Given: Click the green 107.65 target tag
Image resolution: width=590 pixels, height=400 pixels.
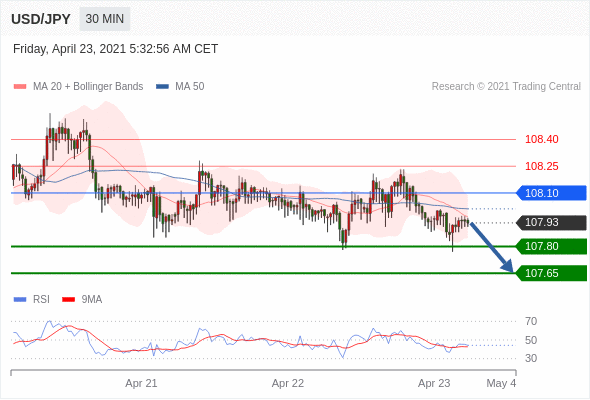Looking at the screenshot, I should (551, 273).
